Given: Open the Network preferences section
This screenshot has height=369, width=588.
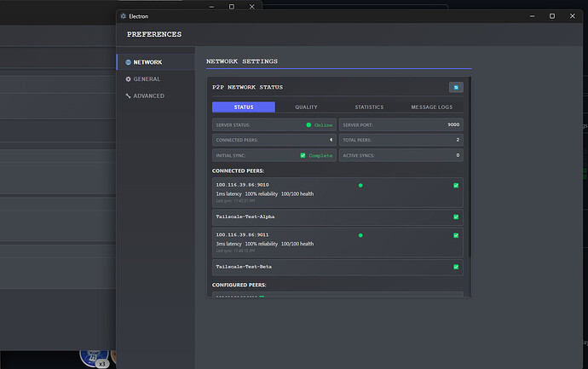Looking at the screenshot, I should tap(156, 62).
